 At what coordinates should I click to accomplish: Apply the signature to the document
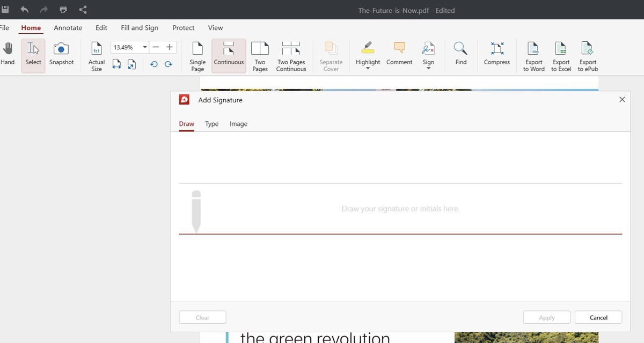(x=546, y=317)
